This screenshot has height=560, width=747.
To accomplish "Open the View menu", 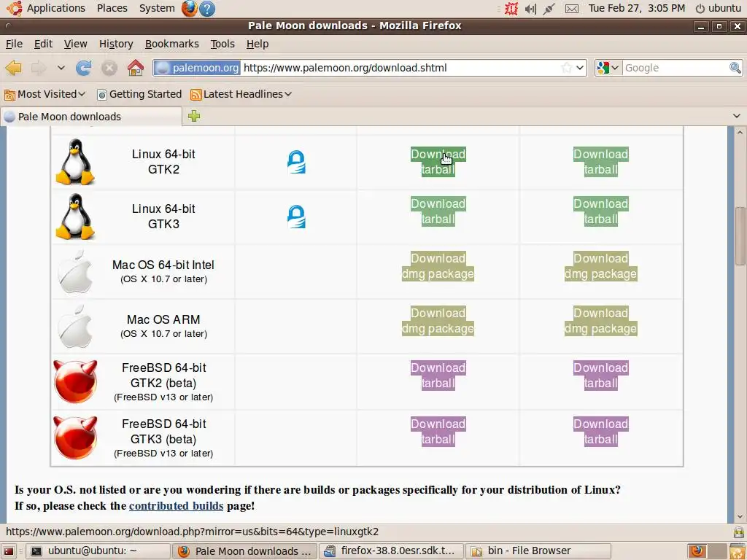I will pos(76,44).
